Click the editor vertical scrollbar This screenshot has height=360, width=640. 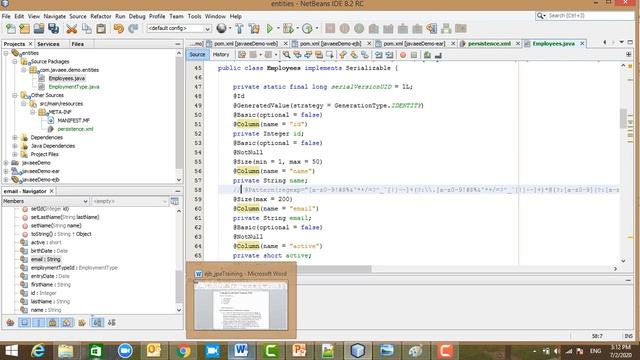pyautogui.click(x=623, y=163)
